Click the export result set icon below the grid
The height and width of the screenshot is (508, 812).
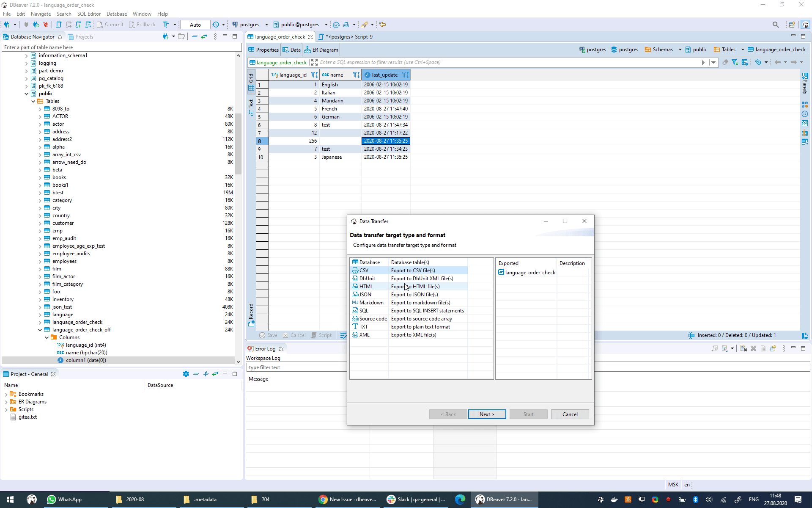pyautogui.click(x=805, y=335)
